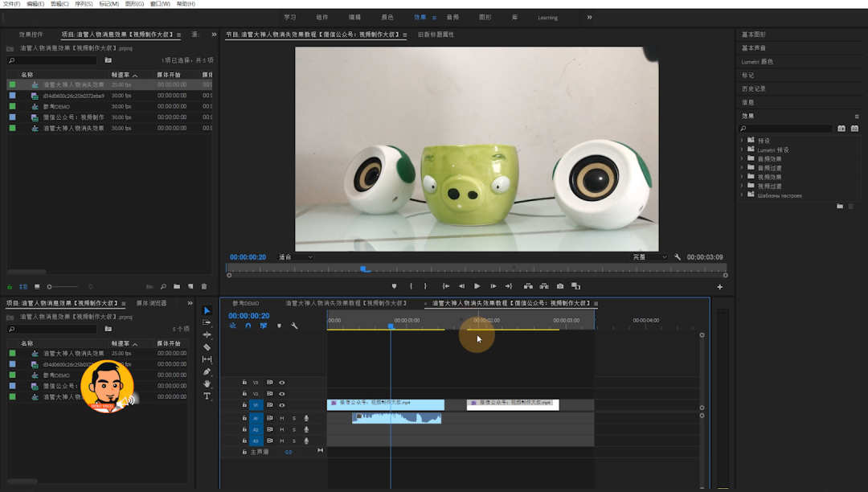
Task: Open the playback resolution 完整 dropdown
Action: pyautogui.click(x=650, y=256)
